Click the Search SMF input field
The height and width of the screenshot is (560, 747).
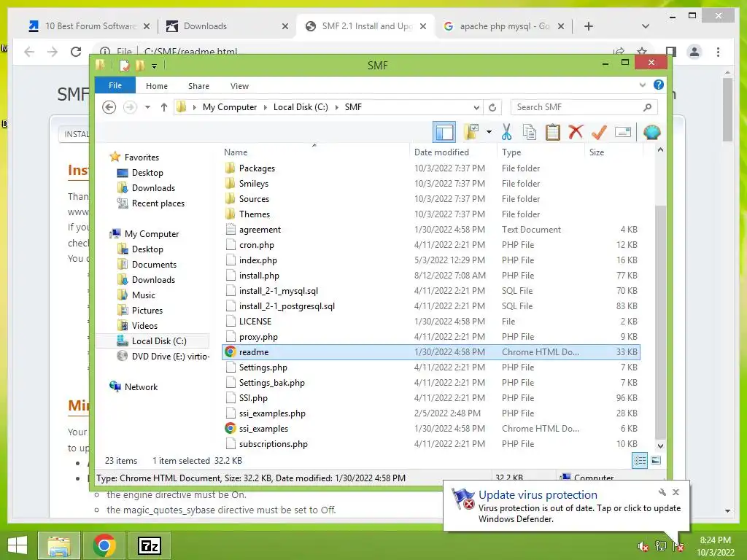(584, 107)
